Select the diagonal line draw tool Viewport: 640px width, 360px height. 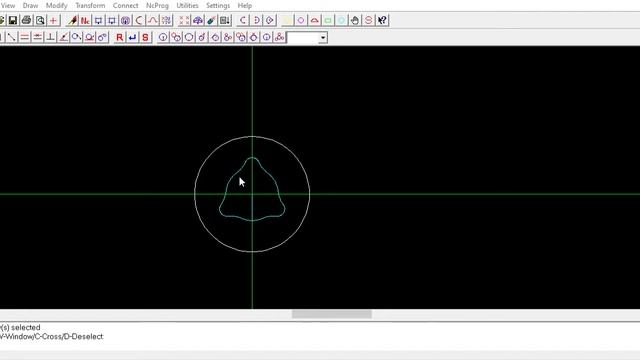11,38
